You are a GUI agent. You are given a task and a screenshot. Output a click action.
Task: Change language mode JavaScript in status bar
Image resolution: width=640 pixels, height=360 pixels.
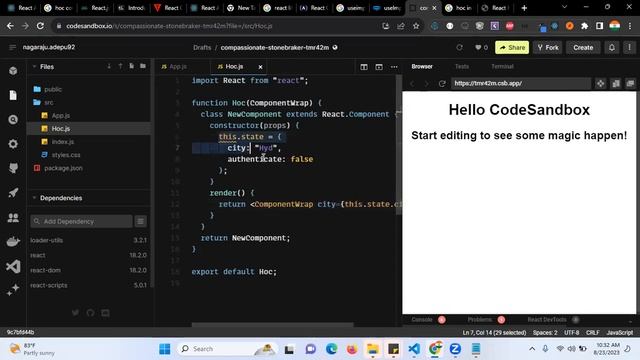620,333
